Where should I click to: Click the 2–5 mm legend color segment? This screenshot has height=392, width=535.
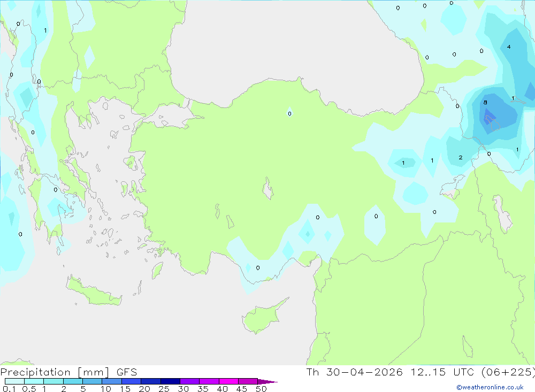(73, 381)
